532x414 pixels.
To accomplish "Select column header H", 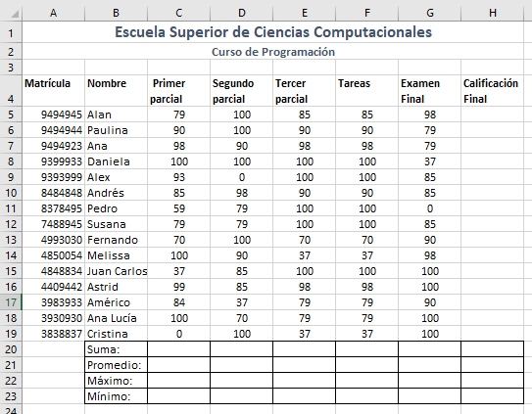I will (x=492, y=13).
